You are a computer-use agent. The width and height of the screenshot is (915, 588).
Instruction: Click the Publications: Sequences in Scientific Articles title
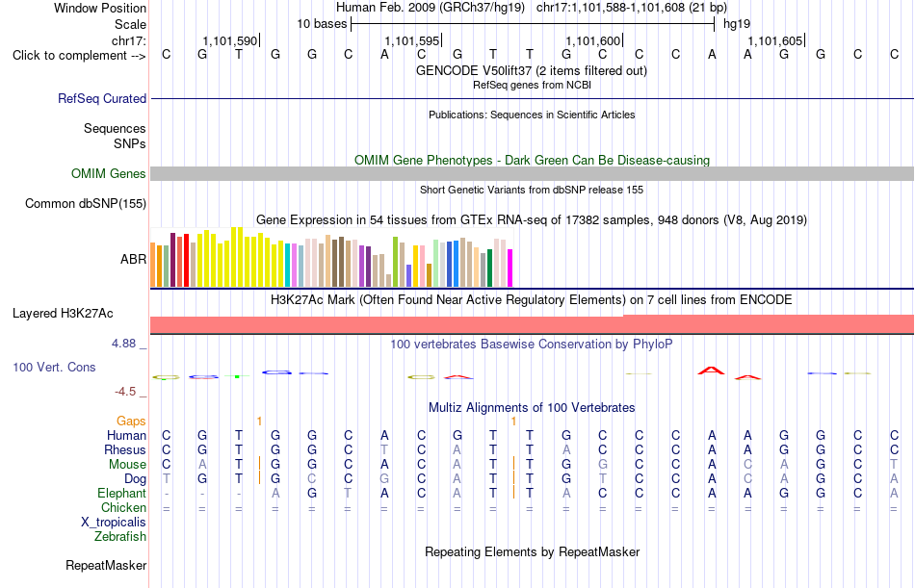[x=532, y=115]
